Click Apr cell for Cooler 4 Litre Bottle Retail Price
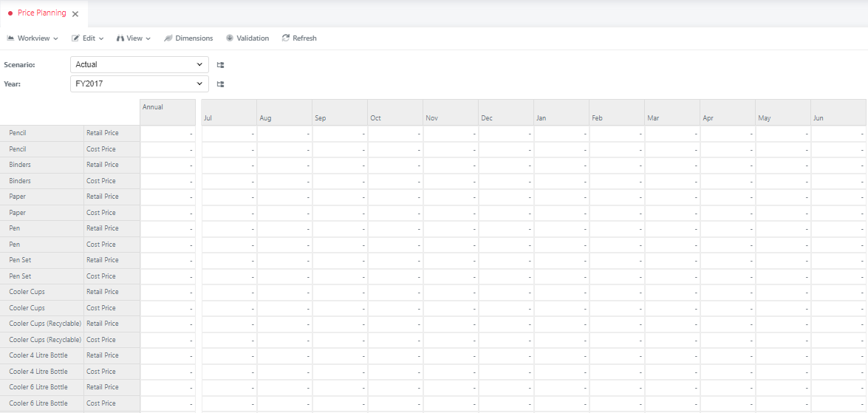The height and width of the screenshot is (413, 868). 728,355
